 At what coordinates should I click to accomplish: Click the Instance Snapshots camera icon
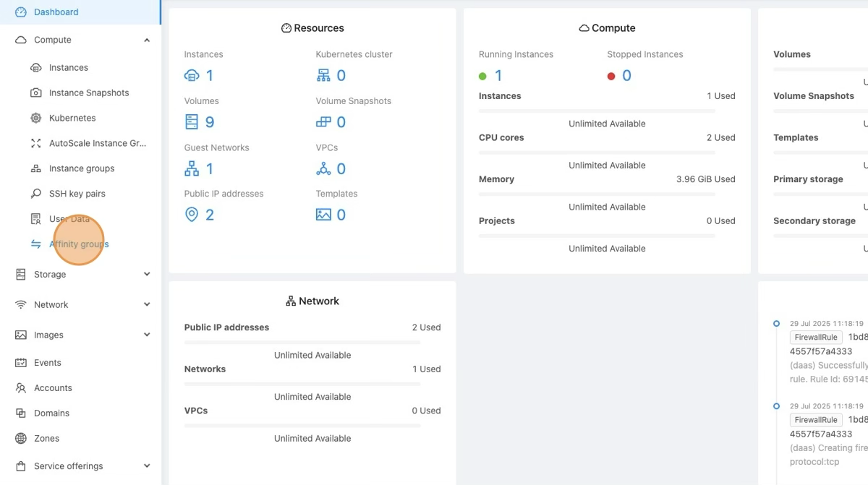click(x=35, y=93)
